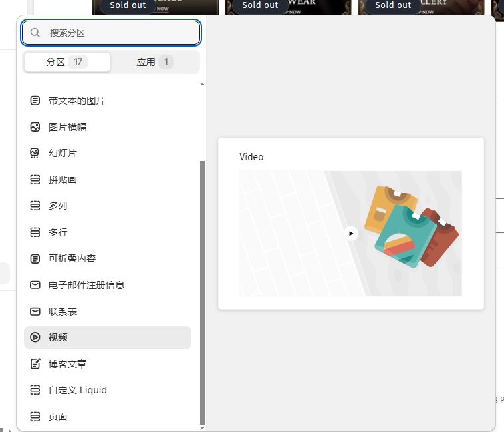Click the slideshow icon beside 幻灯片
Image resolution: width=504 pixels, height=432 pixels.
point(35,153)
